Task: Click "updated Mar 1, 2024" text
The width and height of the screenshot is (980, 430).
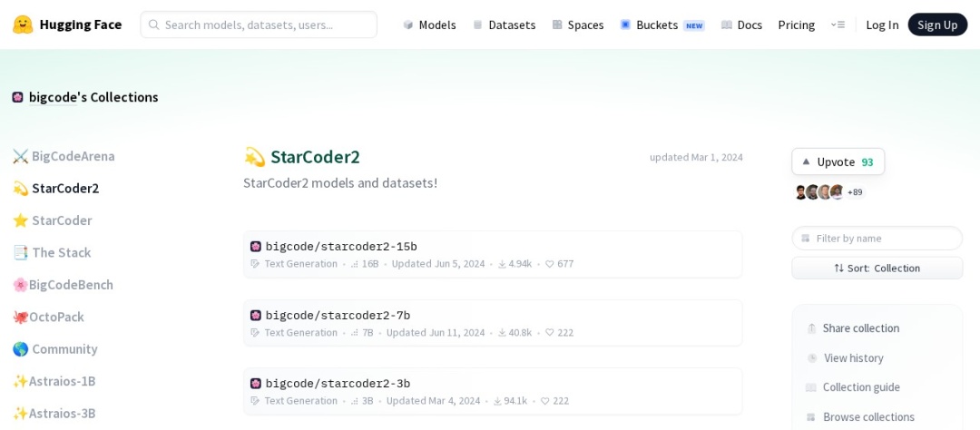Action: (x=696, y=158)
